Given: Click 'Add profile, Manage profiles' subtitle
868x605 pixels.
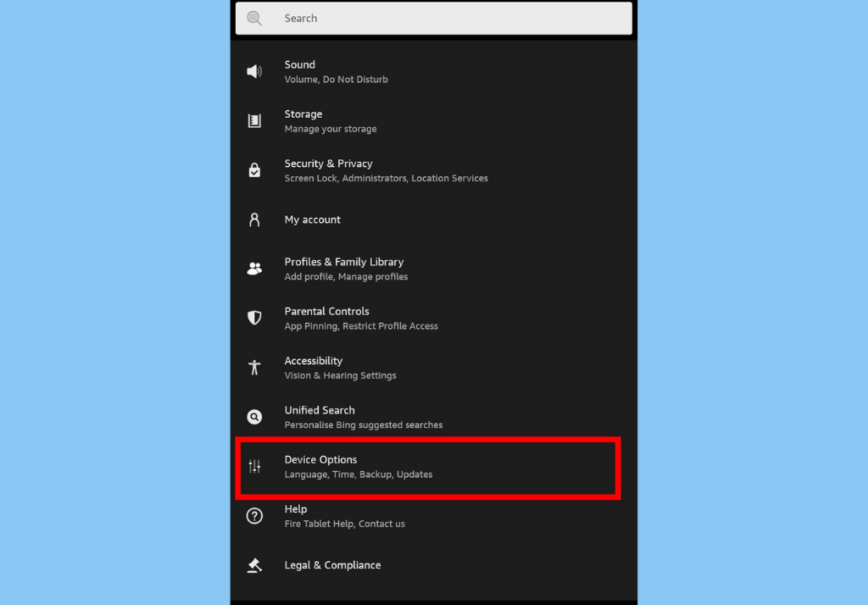Looking at the screenshot, I should pos(346,277).
